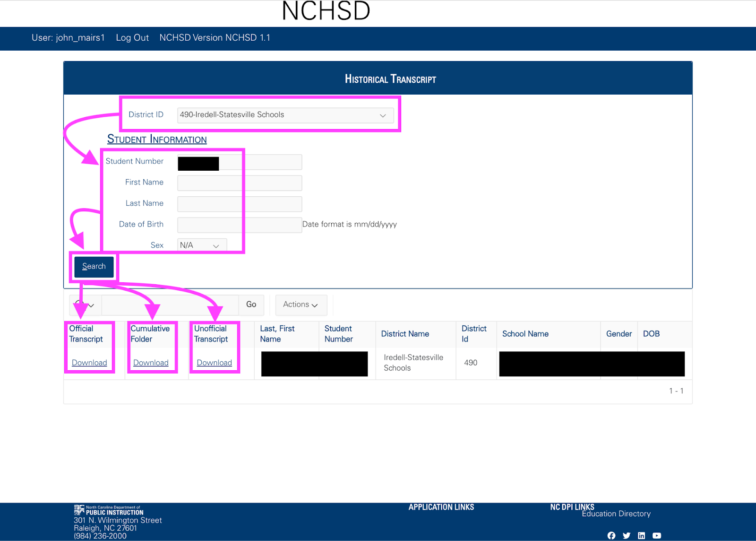756x541 pixels.
Task: Open the Twitter icon in footer
Action: (x=627, y=535)
